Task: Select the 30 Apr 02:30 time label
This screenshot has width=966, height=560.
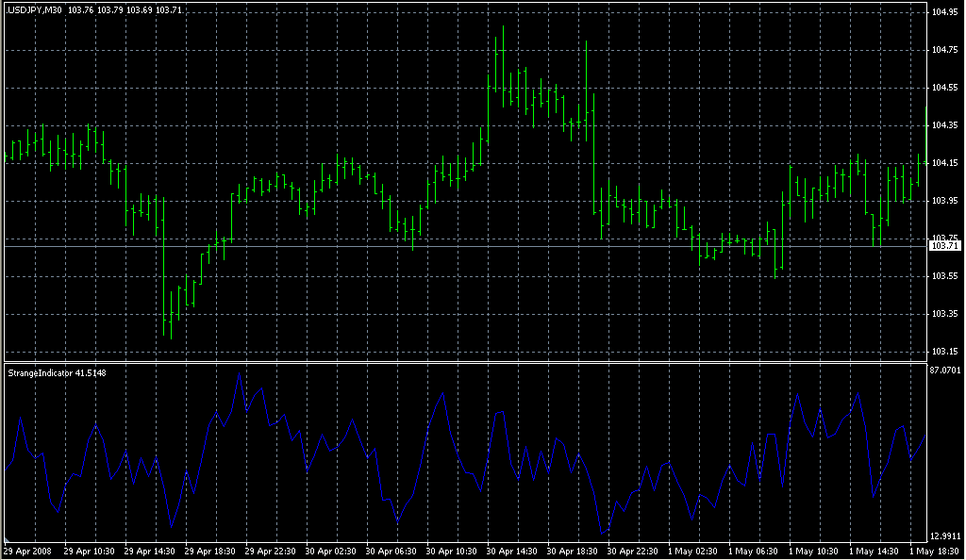Action: [332, 552]
